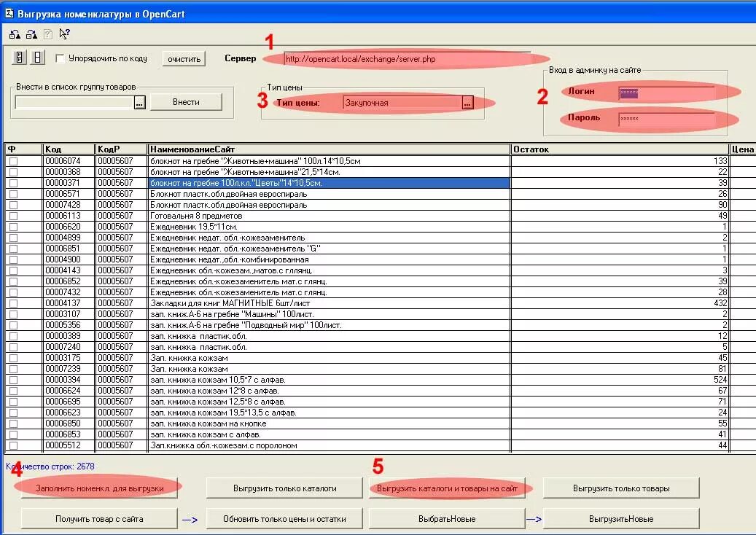The image size is (756, 535).
Task: Click the product group text field
Action: 75,102
